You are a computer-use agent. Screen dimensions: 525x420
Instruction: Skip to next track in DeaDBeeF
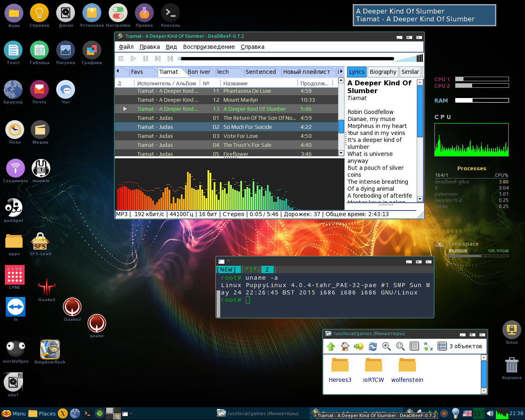(x=170, y=59)
